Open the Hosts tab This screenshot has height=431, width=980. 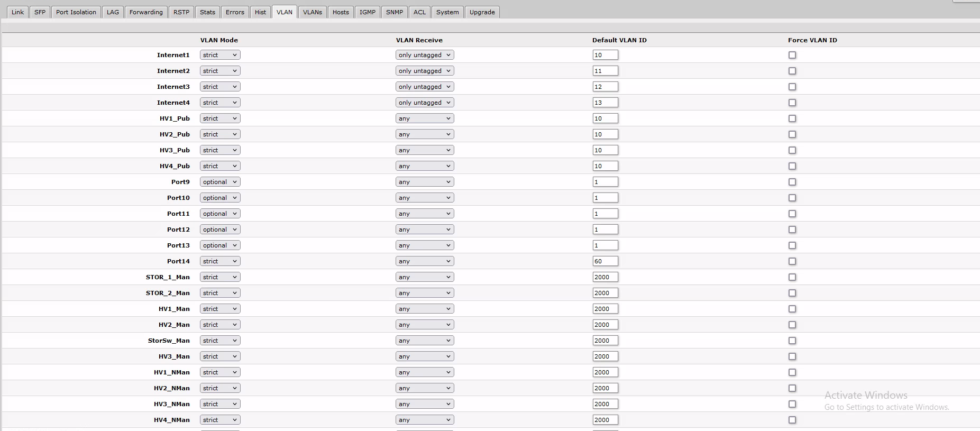[341, 12]
